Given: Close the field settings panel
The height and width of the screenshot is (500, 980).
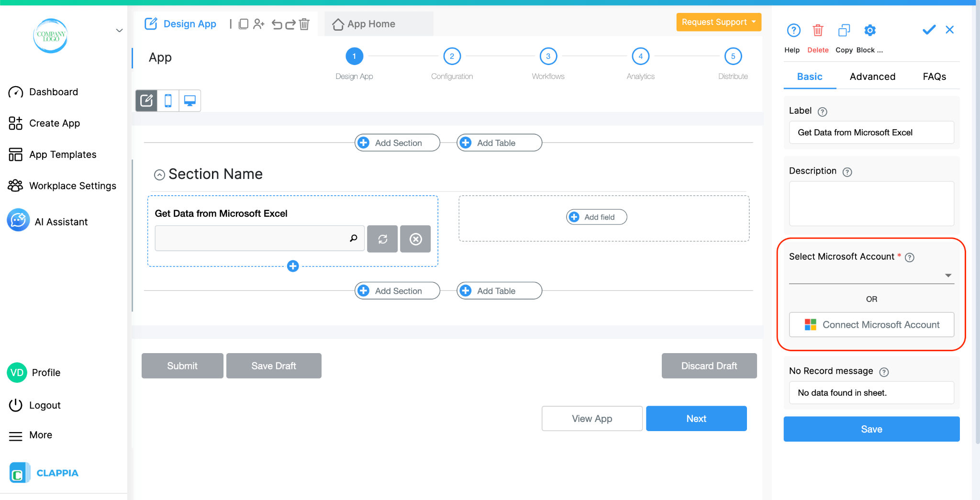Looking at the screenshot, I should 950,30.
